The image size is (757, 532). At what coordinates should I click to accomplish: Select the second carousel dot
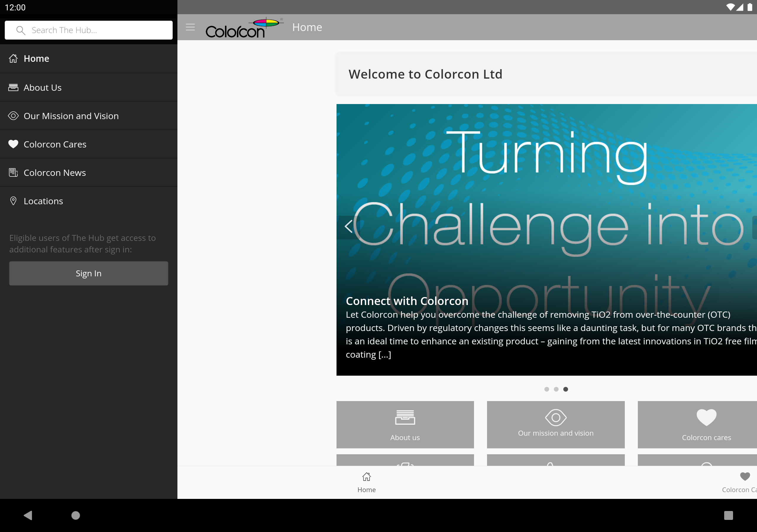(x=556, y=389)
